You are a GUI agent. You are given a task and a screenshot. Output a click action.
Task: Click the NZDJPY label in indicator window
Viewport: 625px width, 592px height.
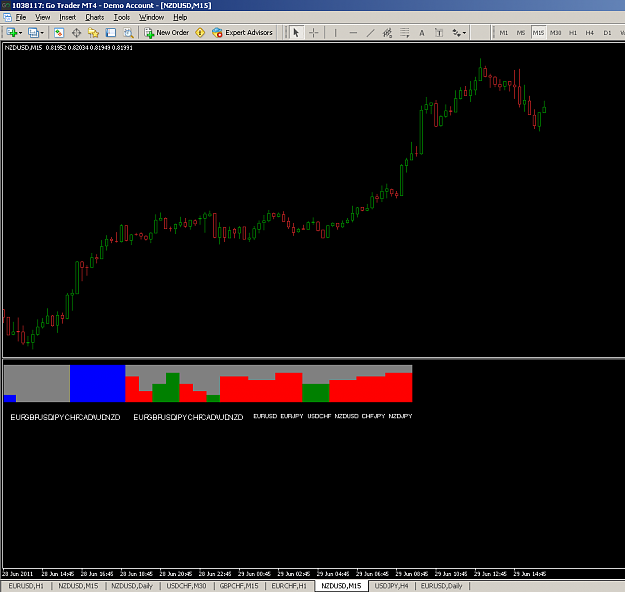pos(400,416)
